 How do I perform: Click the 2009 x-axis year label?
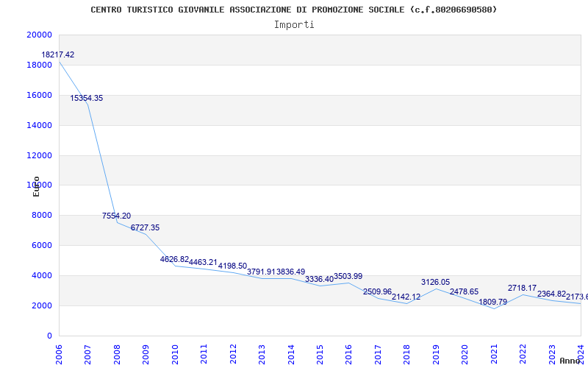click(146, 355)
